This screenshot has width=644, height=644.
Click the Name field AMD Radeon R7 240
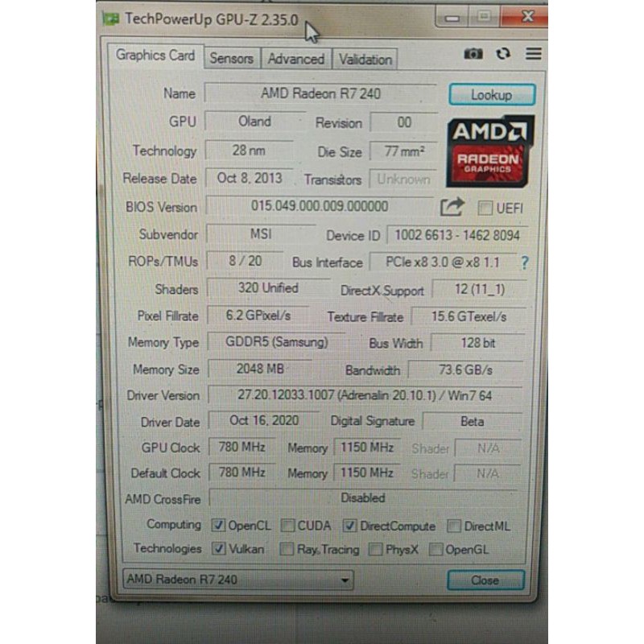(320, 93)
